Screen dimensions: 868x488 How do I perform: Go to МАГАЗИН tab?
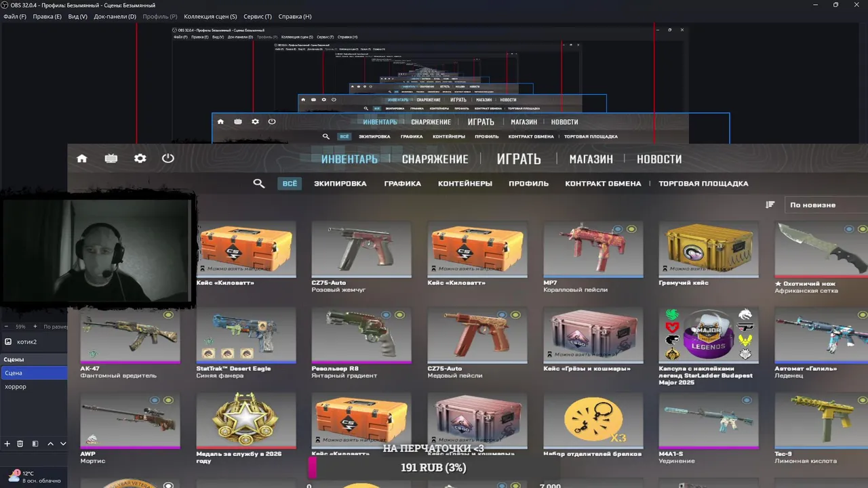[591, 159]
